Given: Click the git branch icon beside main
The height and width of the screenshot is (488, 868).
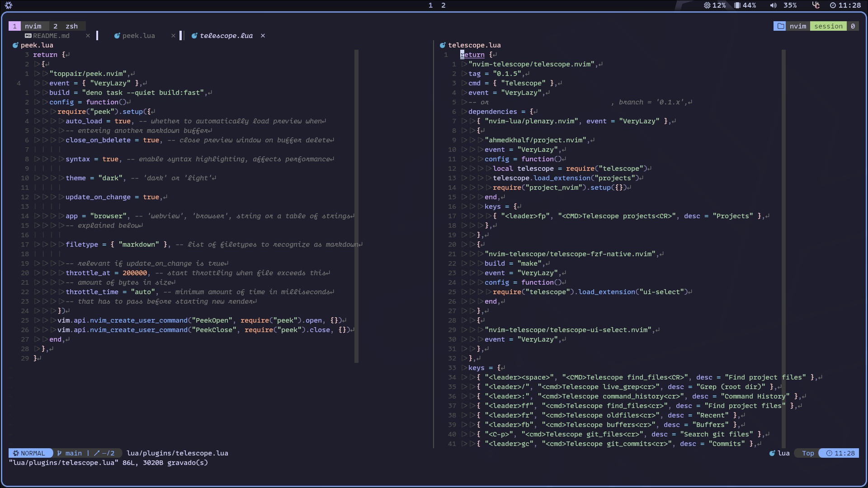Looking at the screenshot, I should pyautogui.click(x=59, y=453).
